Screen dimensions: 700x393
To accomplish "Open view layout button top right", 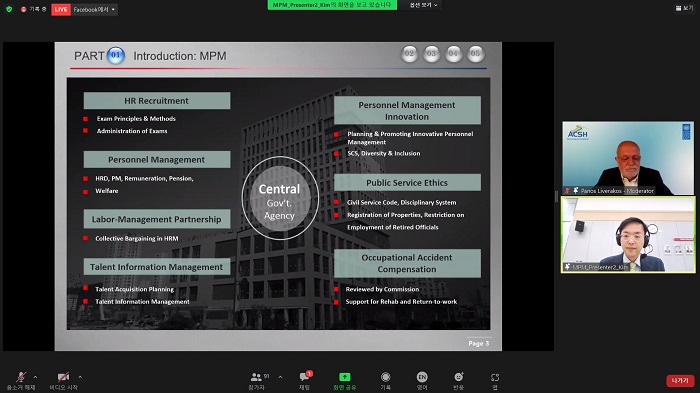I will point(684,8).
